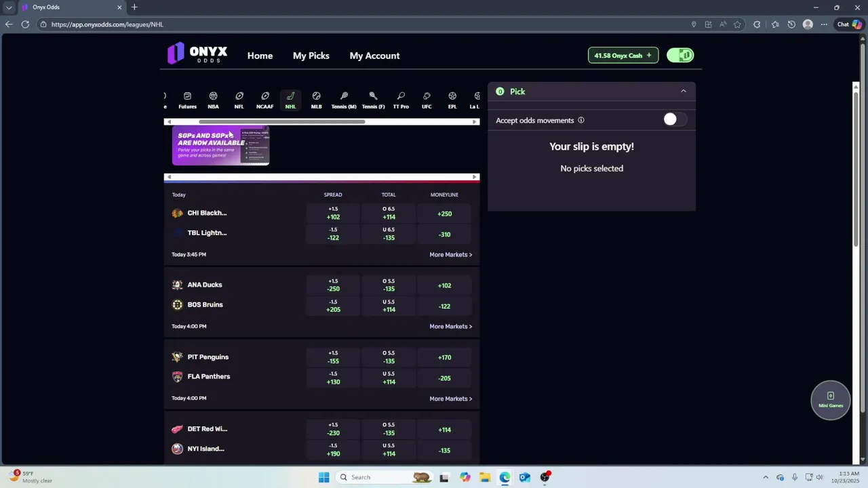Open browser extensions icon
Screen dimensions: 868x488
[757, 24]
